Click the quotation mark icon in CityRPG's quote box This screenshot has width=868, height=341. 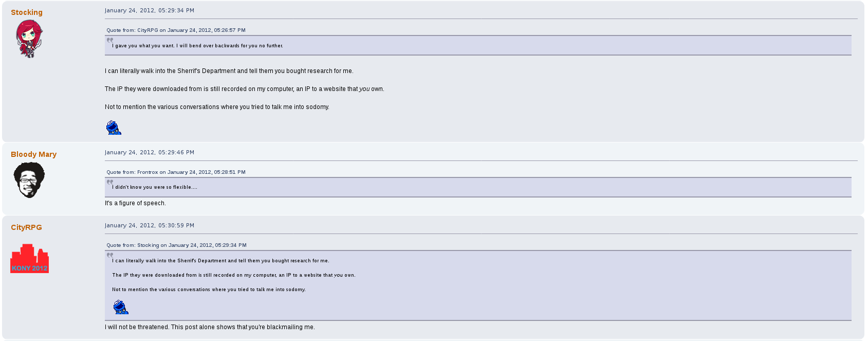(x=110, y=255)
